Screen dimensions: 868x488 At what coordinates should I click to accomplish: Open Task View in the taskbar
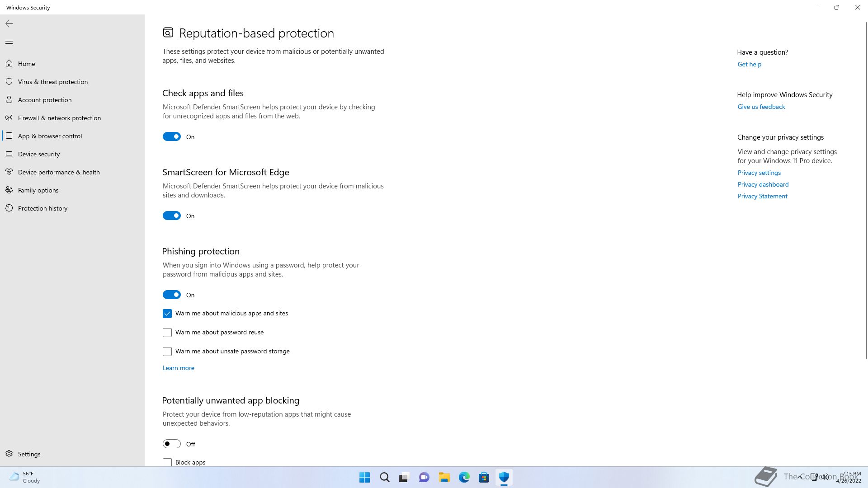point(404,477)
